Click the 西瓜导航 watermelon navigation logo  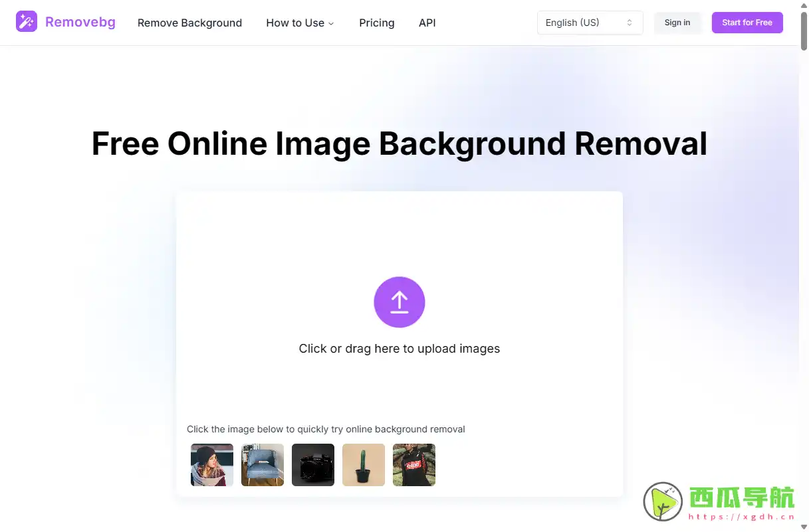tap(662, 501)
